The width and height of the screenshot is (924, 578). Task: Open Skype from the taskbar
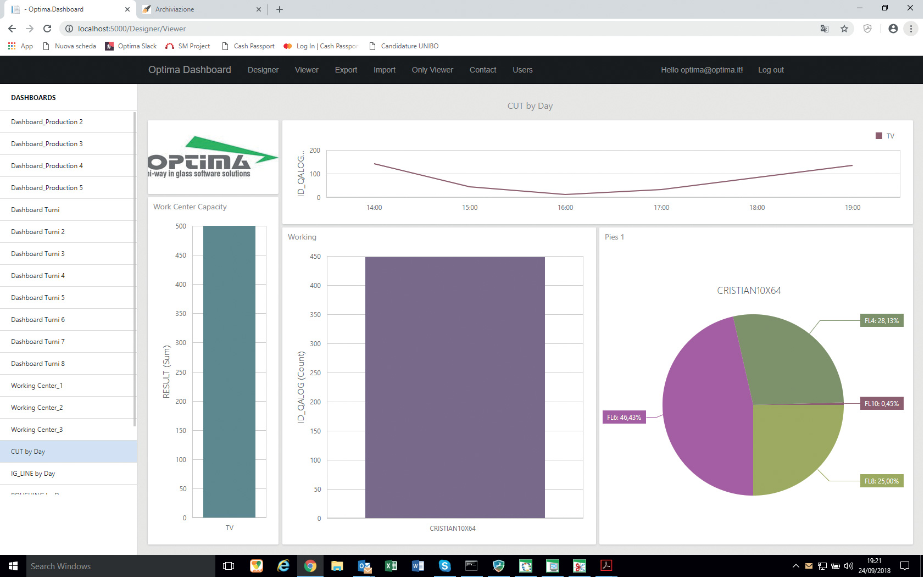tap(445, 566)
